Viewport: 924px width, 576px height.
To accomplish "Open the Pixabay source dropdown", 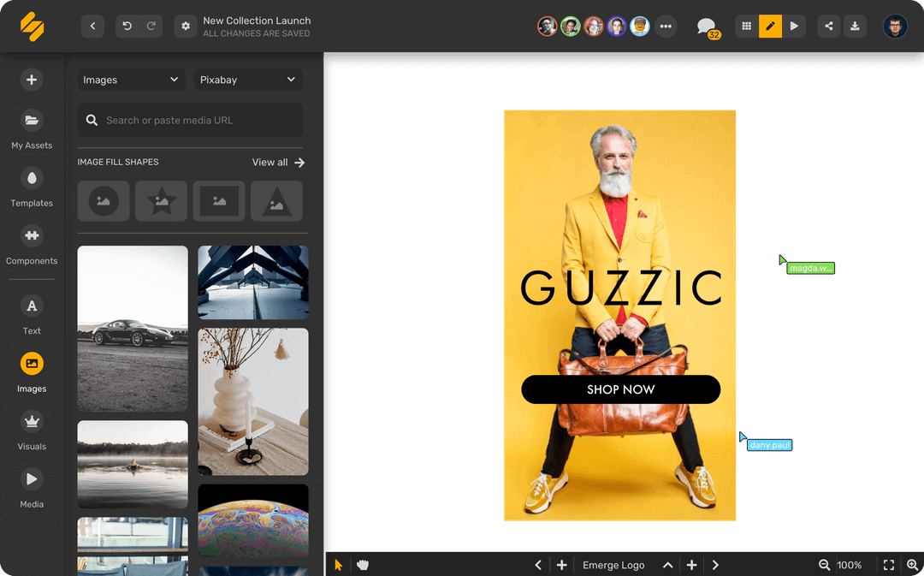I will pyautogui.click(x=248, y=80).
